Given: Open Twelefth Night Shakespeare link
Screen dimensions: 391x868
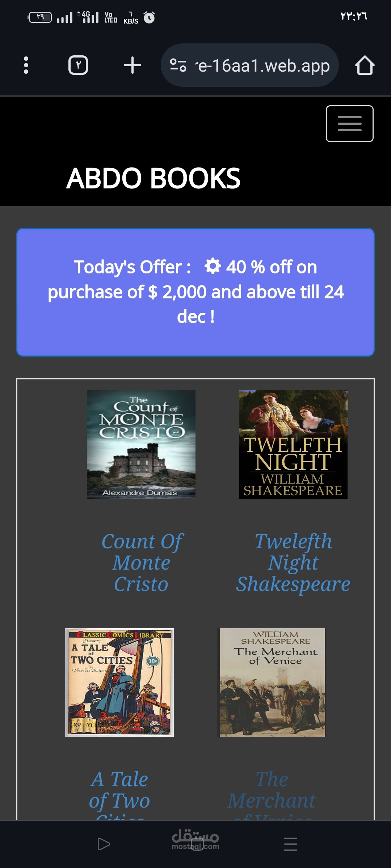Looking at the screenshot, I should click(x=293, y=562).
